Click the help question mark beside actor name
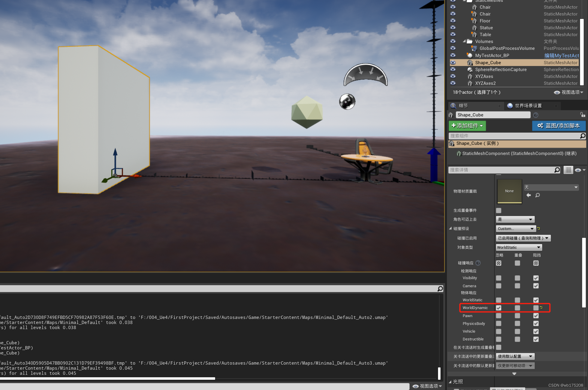This screenshot has height=390, width=588. click(536, 115)
